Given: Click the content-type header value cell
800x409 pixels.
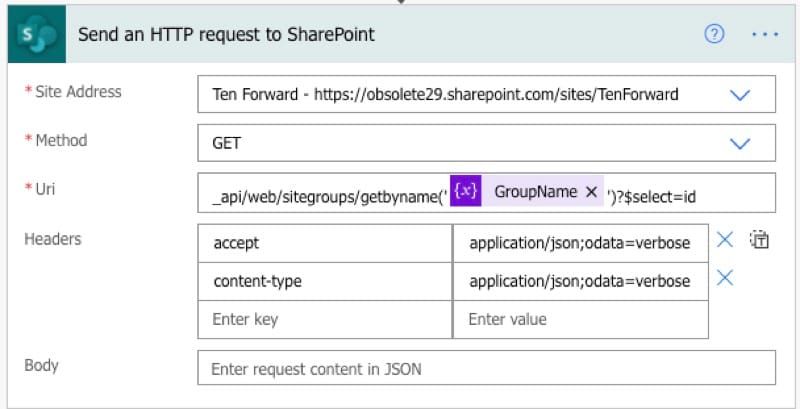Looking at the screenshot, I should pyautogui.click(x=581, y=282).
